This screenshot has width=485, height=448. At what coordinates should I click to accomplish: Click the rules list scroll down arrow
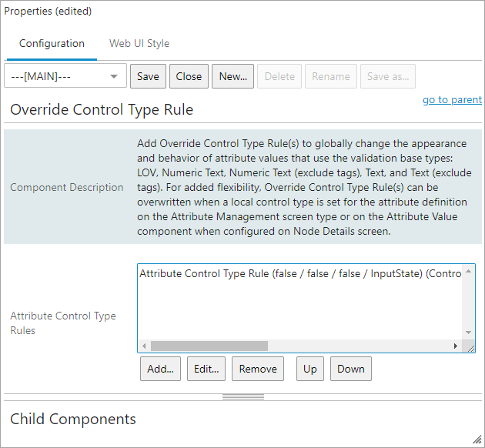click(x=468, y=333)
